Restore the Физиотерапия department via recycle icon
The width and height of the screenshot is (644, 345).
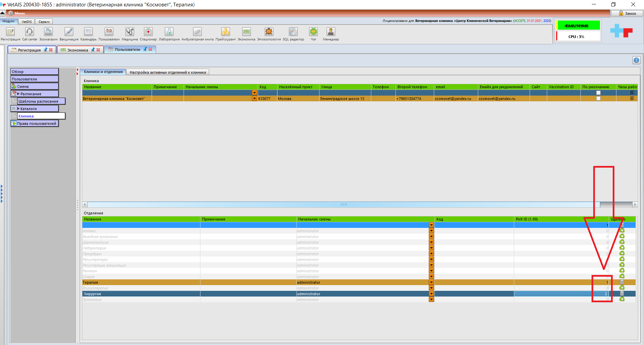tap(622, 288)
